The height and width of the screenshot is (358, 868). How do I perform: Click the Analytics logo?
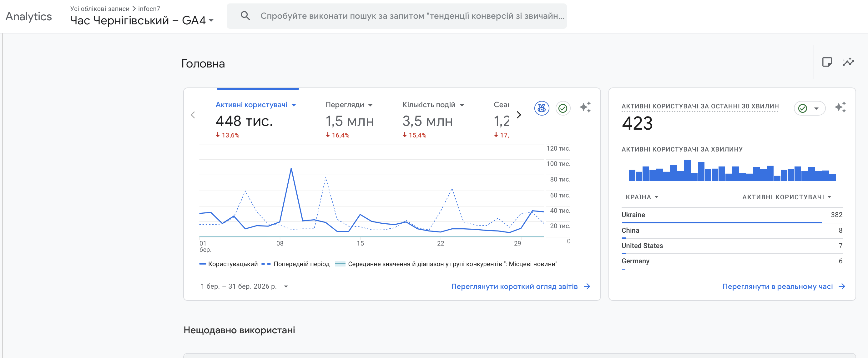click(29, 16)
